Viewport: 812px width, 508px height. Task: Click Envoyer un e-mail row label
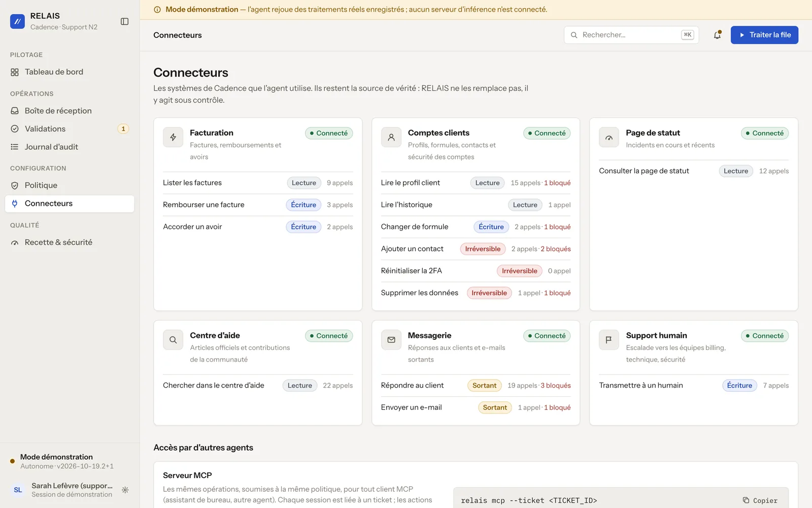(x=412, y=407)
